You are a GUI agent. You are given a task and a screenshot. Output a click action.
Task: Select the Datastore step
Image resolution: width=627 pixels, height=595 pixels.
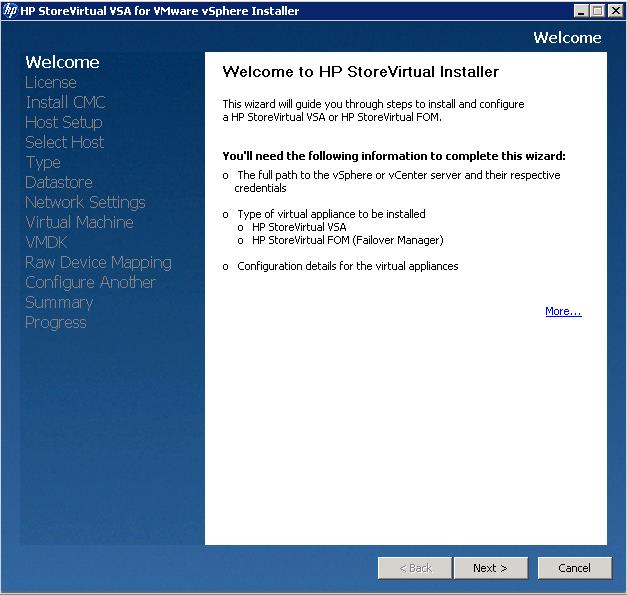(59, 182)
